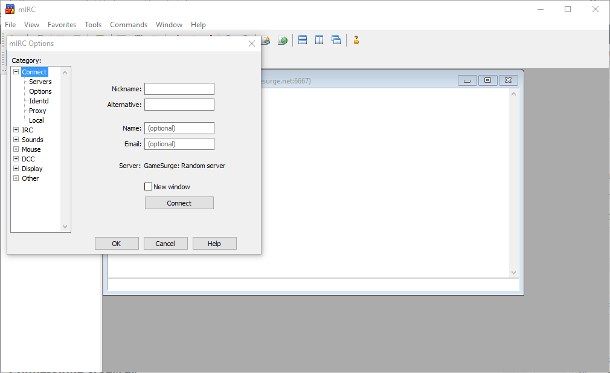Select Sounds label in category tree
The height and width of the screenshot is (373, 610).
tap(32, 139)
